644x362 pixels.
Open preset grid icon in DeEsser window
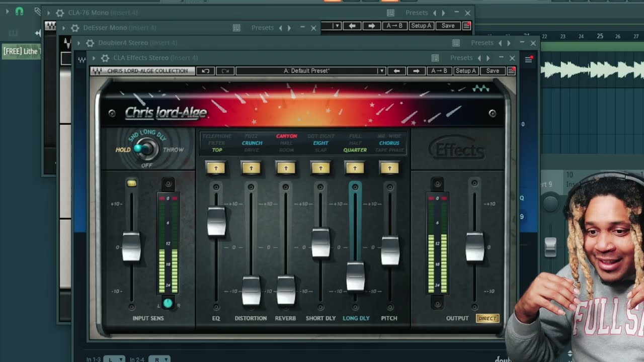[x=236, y=28]
